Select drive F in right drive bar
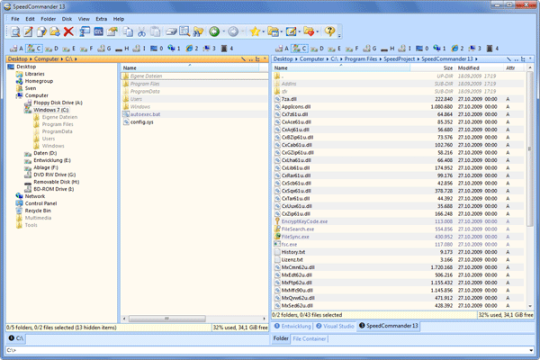 pos(352,49)
